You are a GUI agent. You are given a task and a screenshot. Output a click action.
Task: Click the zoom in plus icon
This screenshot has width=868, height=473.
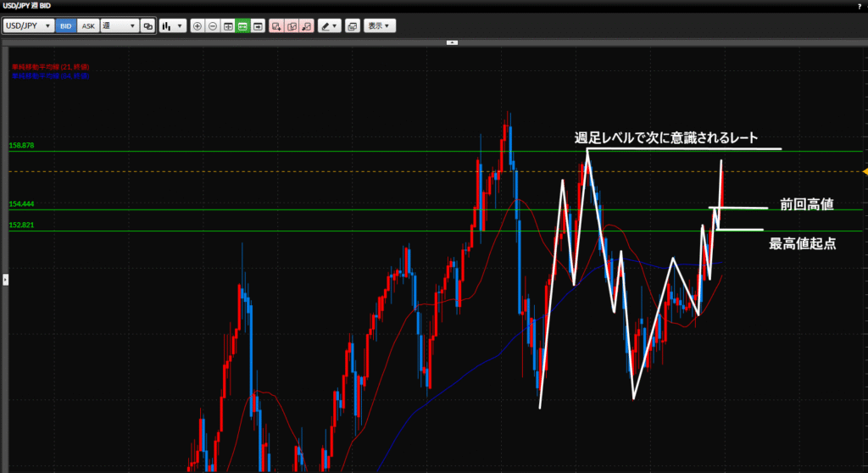(198, 26)
